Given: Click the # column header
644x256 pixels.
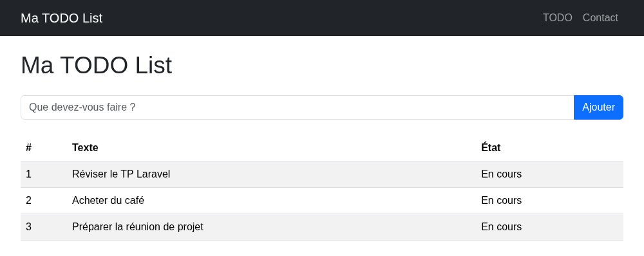Looking at the screenshot, I should 28,148.
